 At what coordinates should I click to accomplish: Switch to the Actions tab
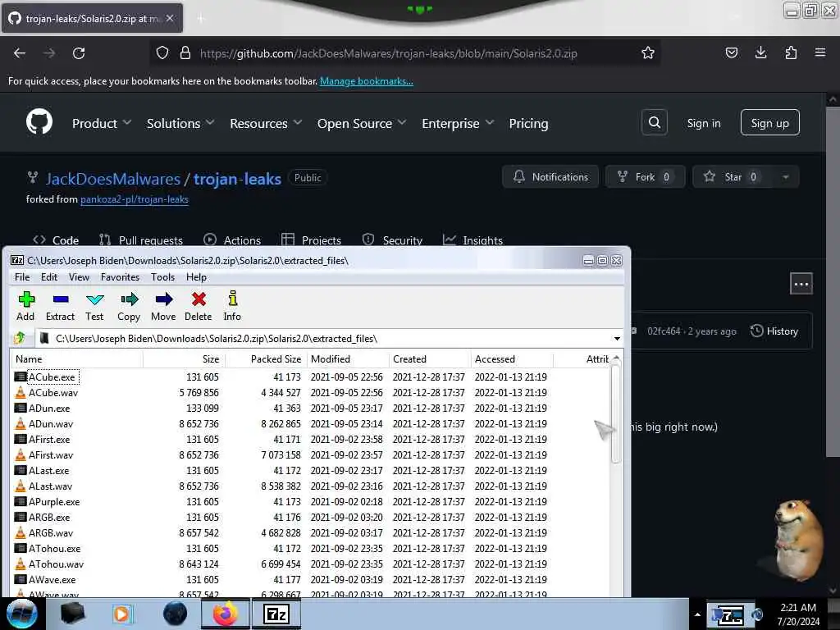(x=232, y=240)
